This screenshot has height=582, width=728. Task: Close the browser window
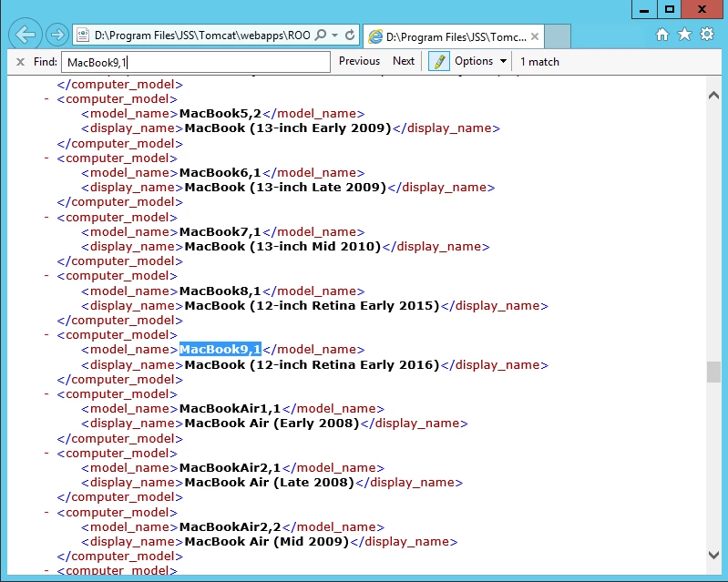coord(702,10)
